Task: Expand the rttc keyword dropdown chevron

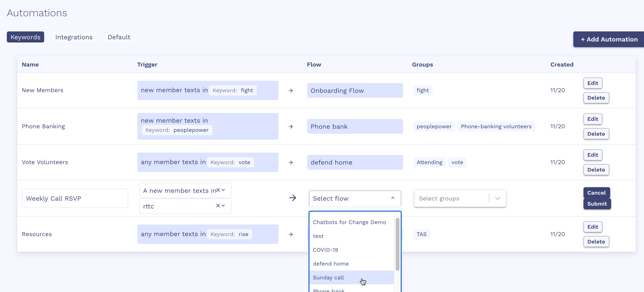Action: (x=223, y=206)
